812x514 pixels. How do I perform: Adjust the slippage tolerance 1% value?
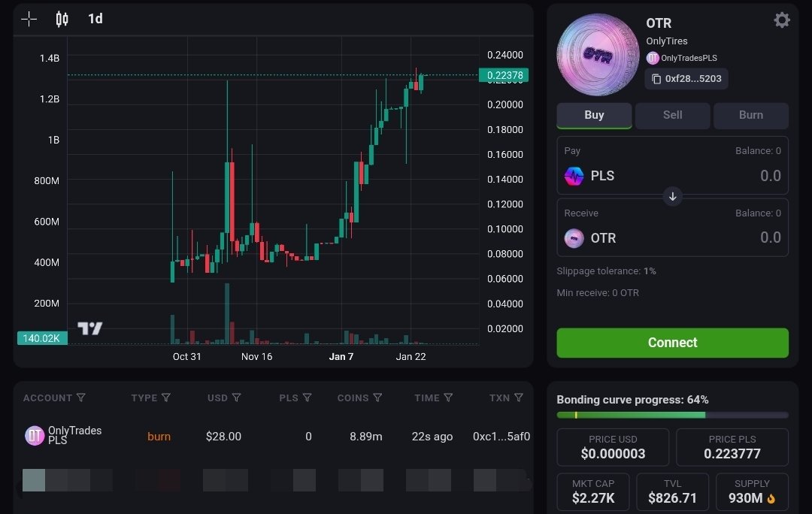pyautogui.click(x=650, y=271)
